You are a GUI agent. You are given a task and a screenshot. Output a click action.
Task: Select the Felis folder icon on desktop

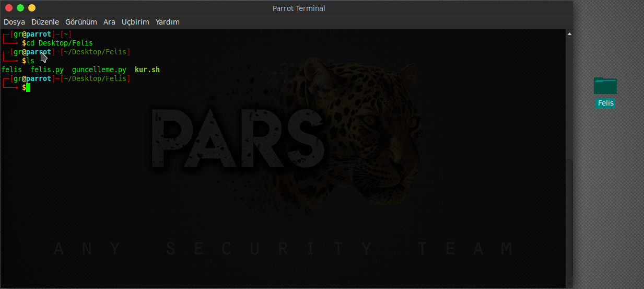[605, 86]
